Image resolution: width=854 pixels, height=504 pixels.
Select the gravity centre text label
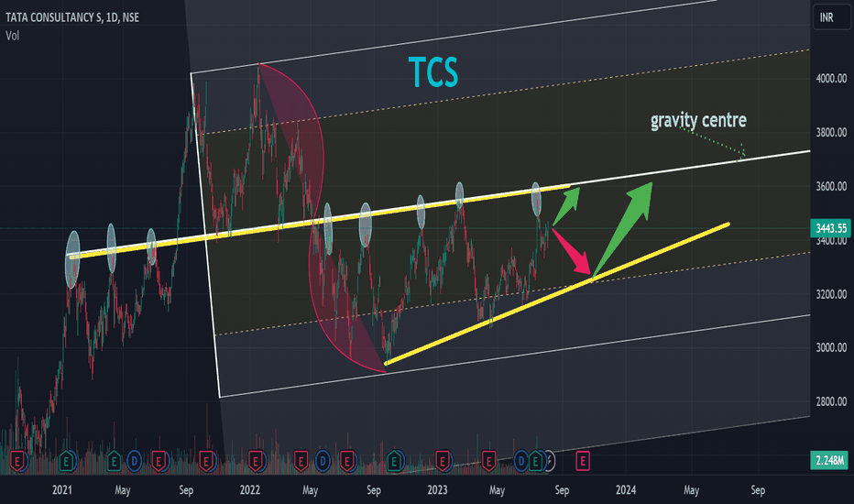[x=698, y=120]
